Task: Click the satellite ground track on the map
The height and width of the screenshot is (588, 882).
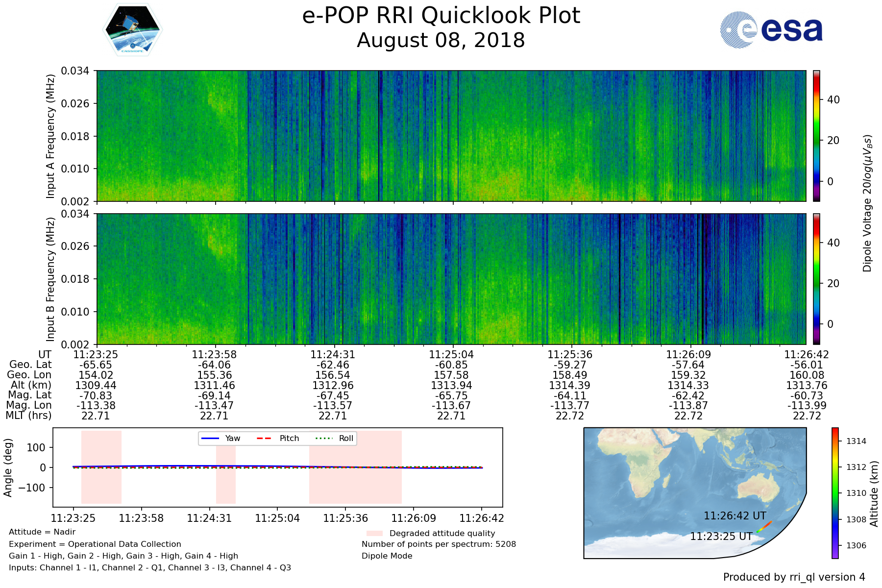Action: [764, 527]
